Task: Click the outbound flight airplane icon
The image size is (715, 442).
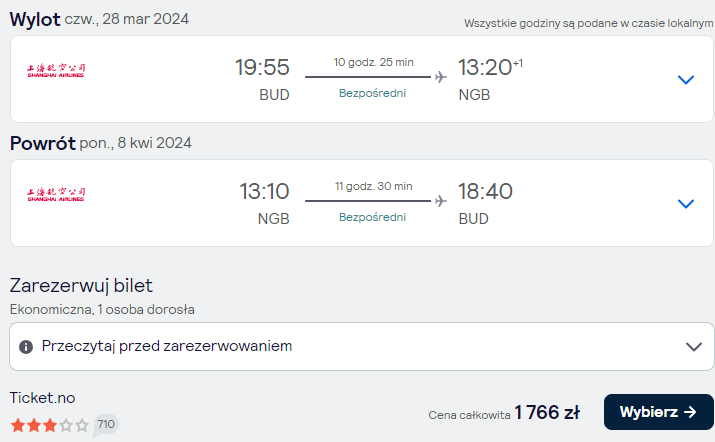Action: coord(440,77)
